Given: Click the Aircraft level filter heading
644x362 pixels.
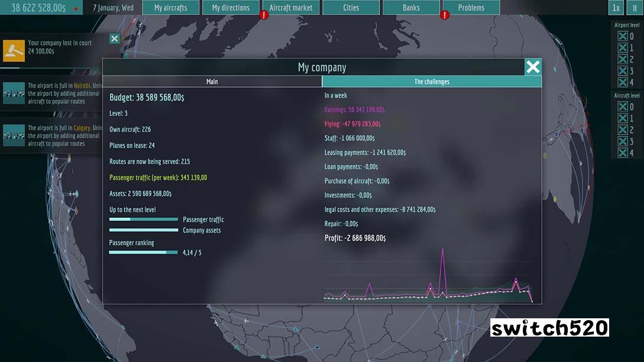Looking at the screenshot, I should click(x=627, y=96).
